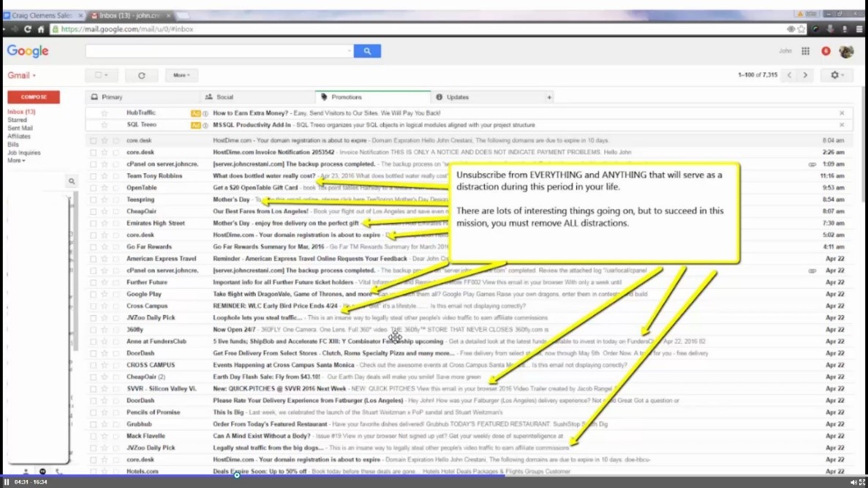The width and height of the screenshot is (868, 488).
Task: Open the red notifications badge
Action: coord(826,51)
